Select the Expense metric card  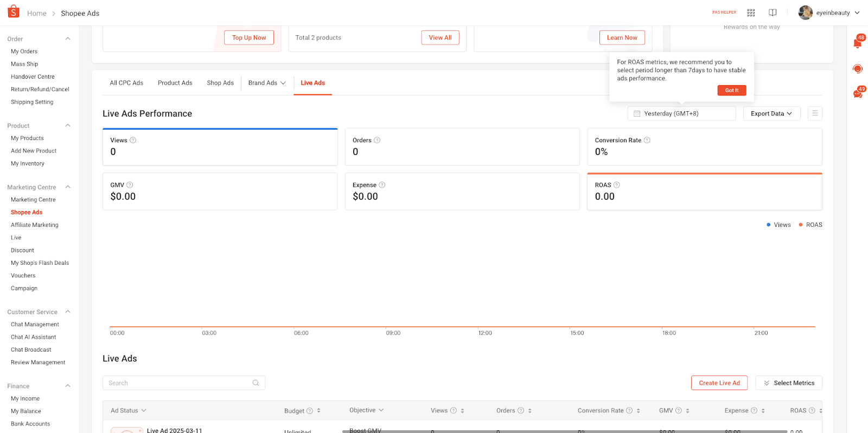(462, 192)
